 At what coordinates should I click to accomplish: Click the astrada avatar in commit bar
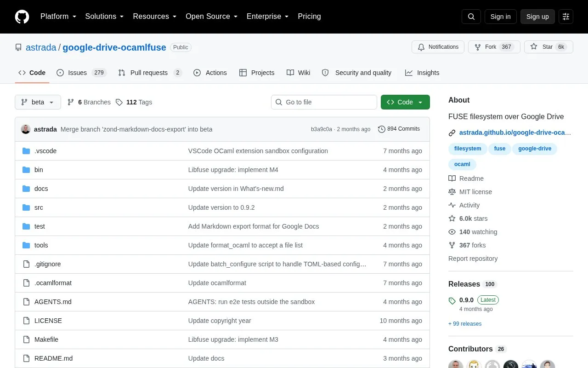(x=26, y=129)
